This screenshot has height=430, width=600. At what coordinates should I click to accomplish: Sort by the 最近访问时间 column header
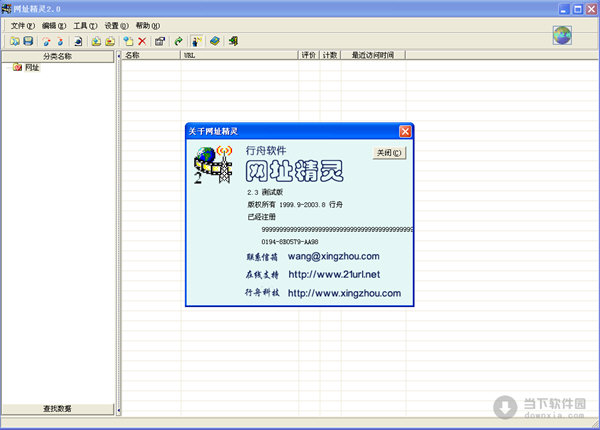click(373, 55)
